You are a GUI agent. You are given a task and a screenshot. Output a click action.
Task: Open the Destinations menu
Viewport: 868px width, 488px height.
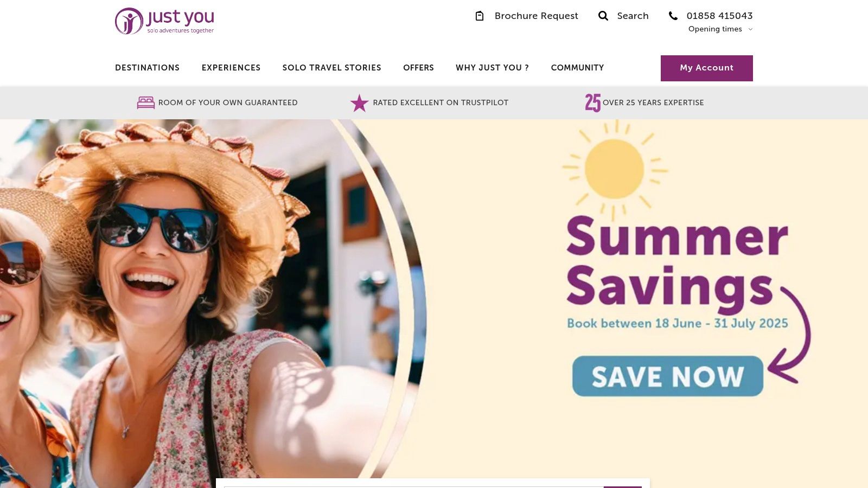coord(147,68)
